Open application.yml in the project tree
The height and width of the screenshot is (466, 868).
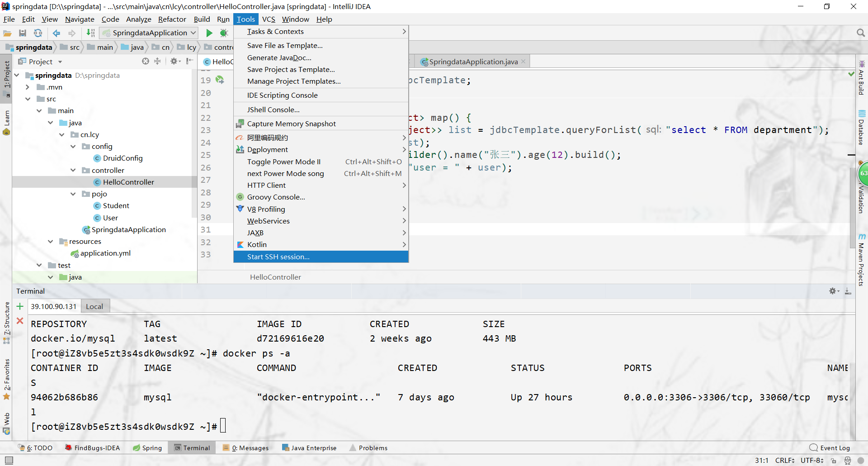pyautogui.click(x=105, y=253)
